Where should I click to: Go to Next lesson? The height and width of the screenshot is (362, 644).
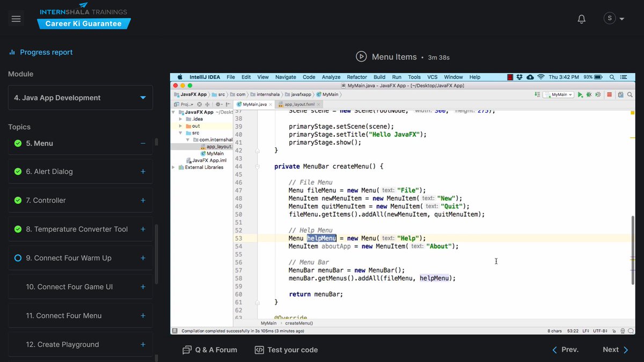[616, 350]
